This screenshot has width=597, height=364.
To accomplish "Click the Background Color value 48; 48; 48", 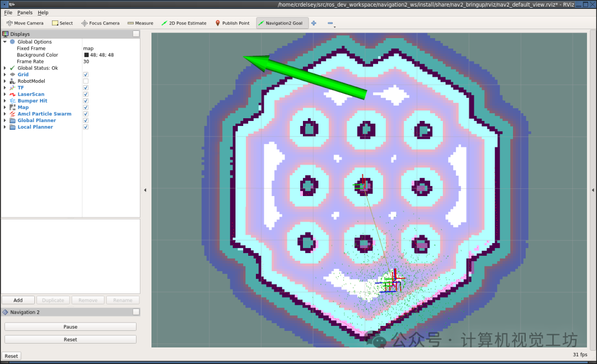I will [x=102, y=55].
